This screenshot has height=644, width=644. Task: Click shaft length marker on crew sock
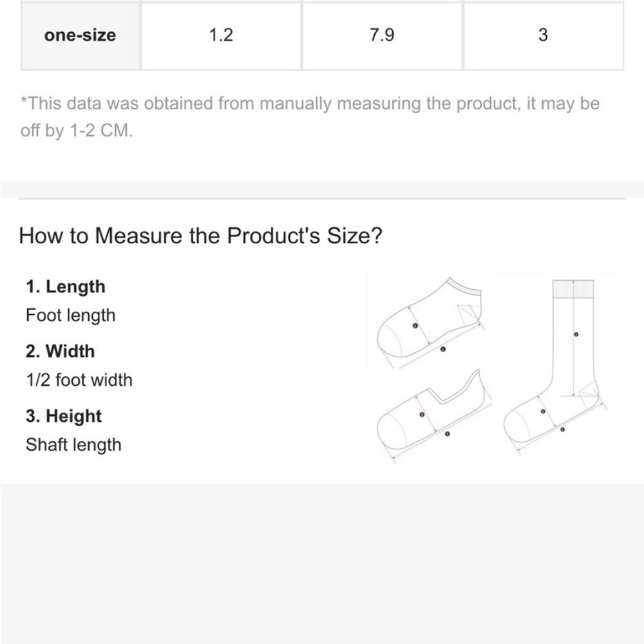click(x=576, y=335)
